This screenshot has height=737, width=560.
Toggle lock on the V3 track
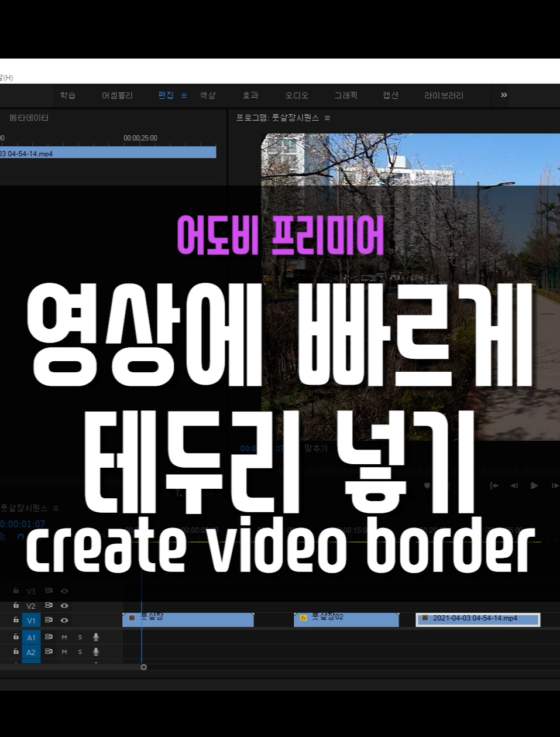coord(16,591)
